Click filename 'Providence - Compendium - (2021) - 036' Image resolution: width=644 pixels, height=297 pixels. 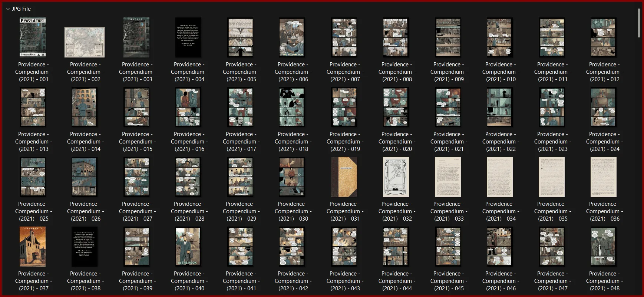point(605,211)
